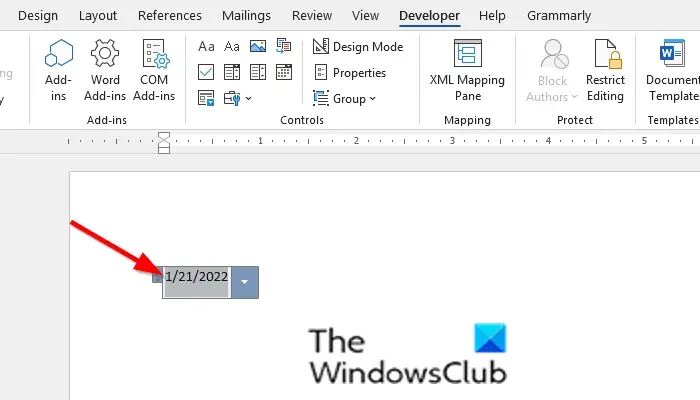Open the Help tab
This screenshot has height=400, width=700.
click(x=492, y=16)
